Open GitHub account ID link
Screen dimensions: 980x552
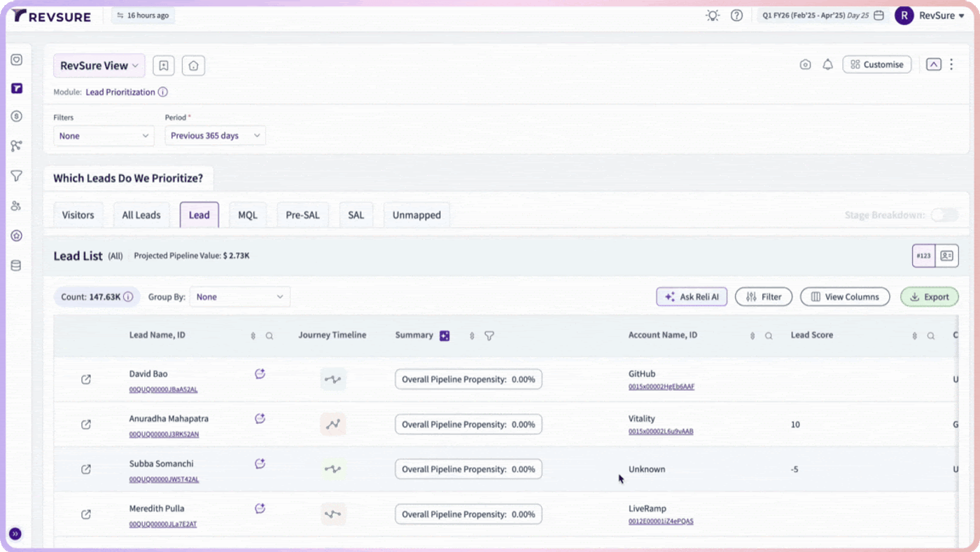point(661,387)
